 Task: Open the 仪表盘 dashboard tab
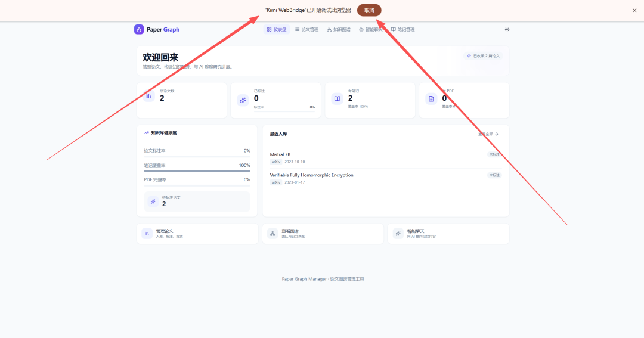click(x=277, y=29)
